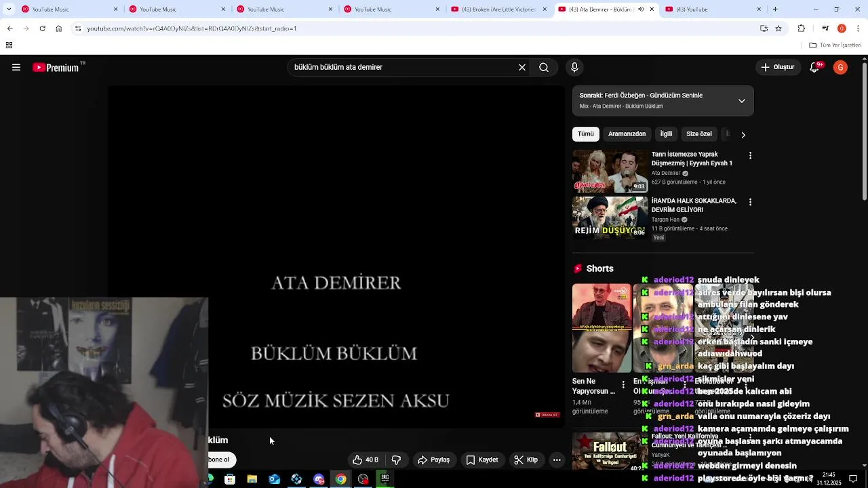
Task: Open options for Sen Ne Yapıyorsun short
Action: click(x=623, y=385)
